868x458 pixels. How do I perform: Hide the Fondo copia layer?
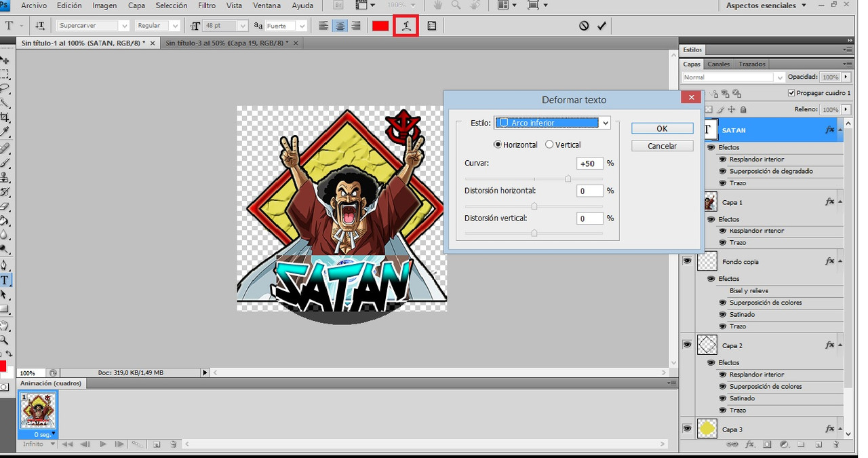point(687,261)
